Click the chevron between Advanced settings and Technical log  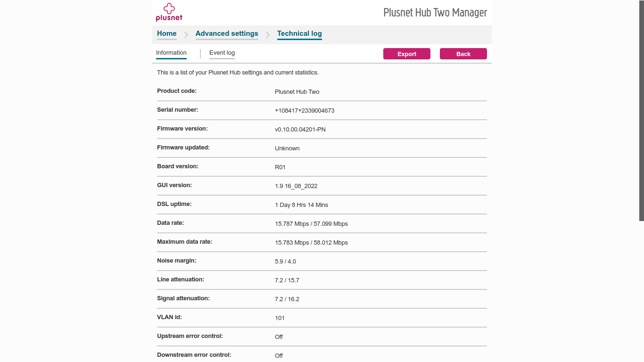[x=267, y=34]
